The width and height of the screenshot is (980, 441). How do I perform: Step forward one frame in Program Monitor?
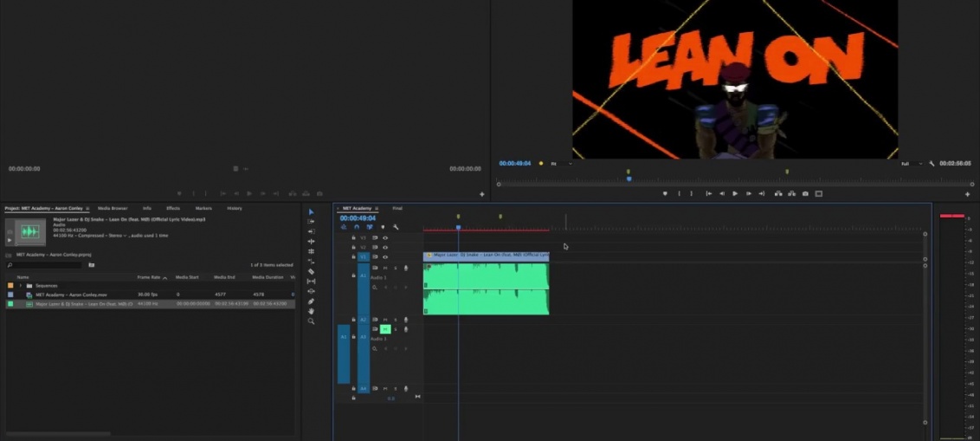point(748,194)
